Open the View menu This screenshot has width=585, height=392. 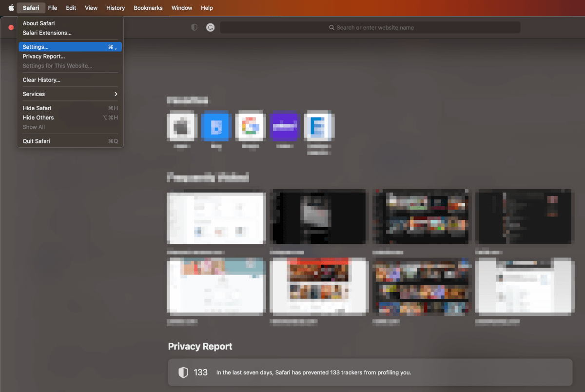point(91,8)
